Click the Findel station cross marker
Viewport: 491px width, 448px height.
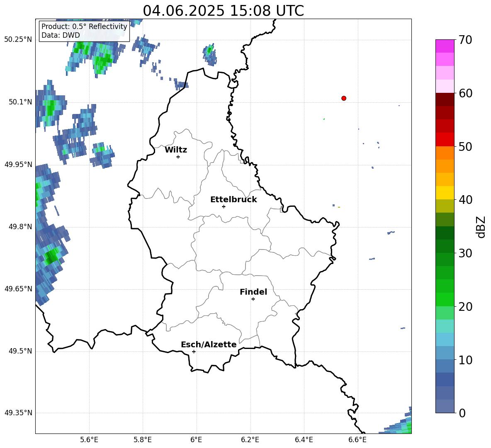pyautogui.click(x=253, y=299)
